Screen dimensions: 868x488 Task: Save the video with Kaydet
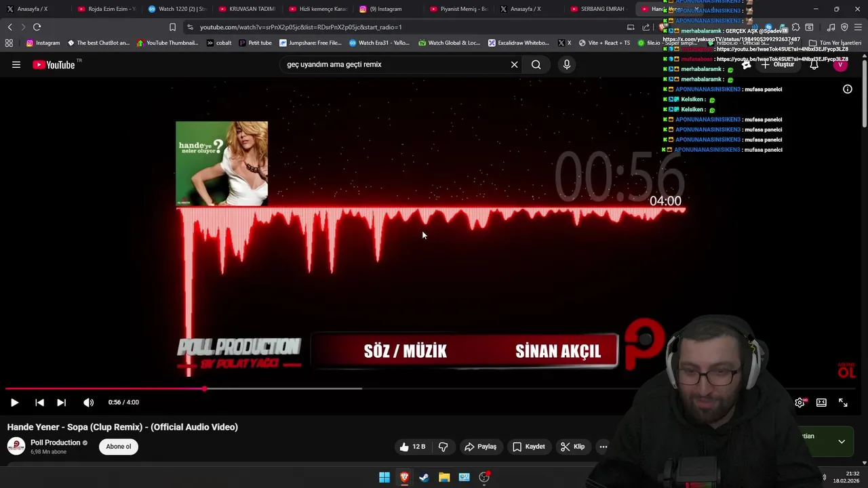click(528, 447)
